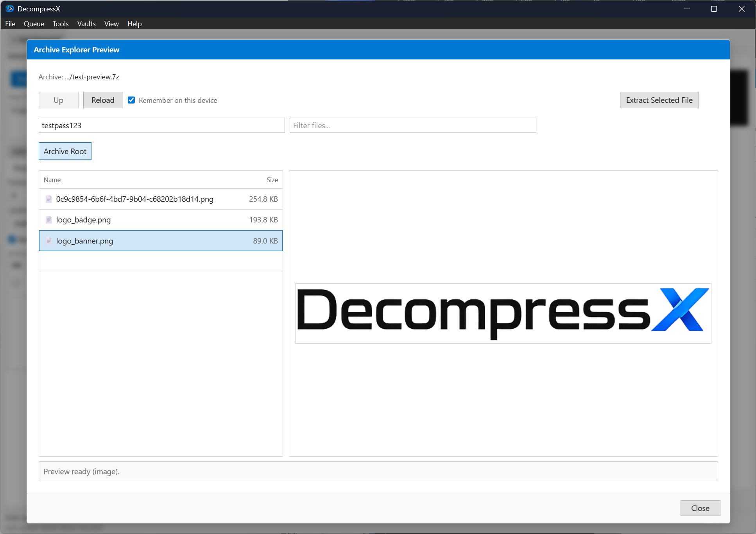Click the Up button
756x534 pixels.
[x=59, y=100]
